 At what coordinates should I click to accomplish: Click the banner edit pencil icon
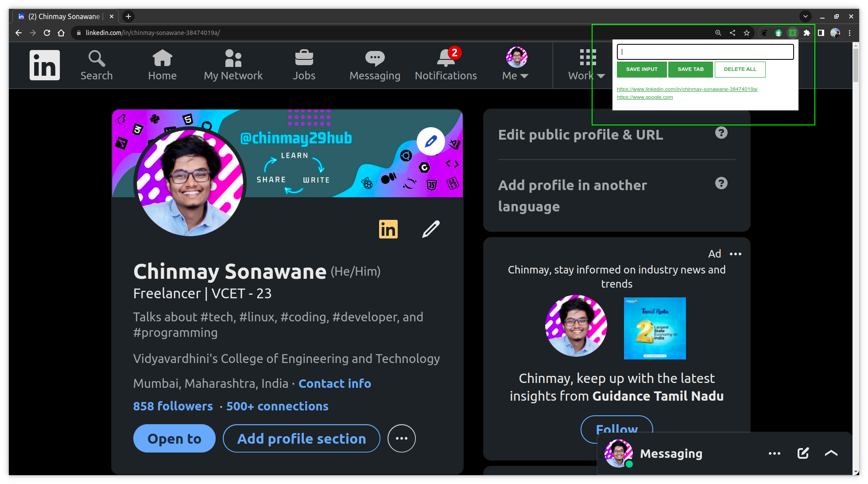pyautogui.click(x=430, y=142)
